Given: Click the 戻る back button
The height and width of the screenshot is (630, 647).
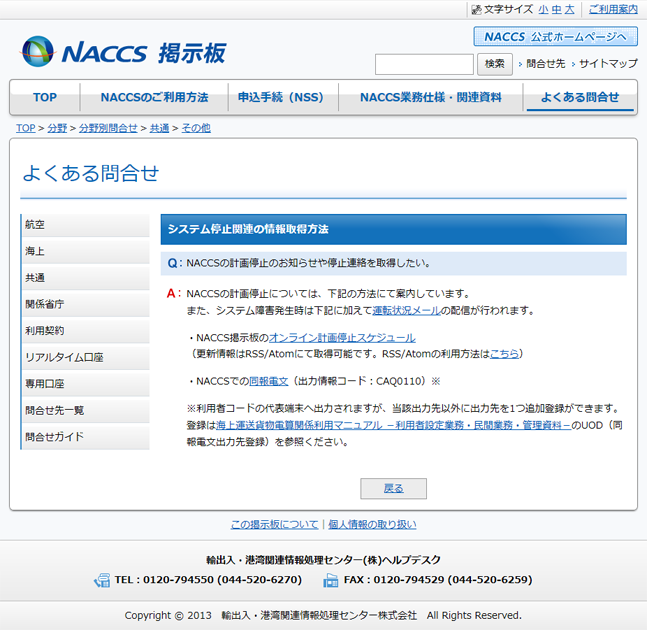Looking at the screenshot, I should pyautogui.click(x=393, y=488).
